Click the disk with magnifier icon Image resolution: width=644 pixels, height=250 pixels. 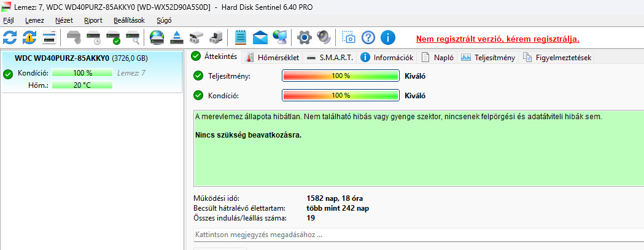click(x=133, y=38)
